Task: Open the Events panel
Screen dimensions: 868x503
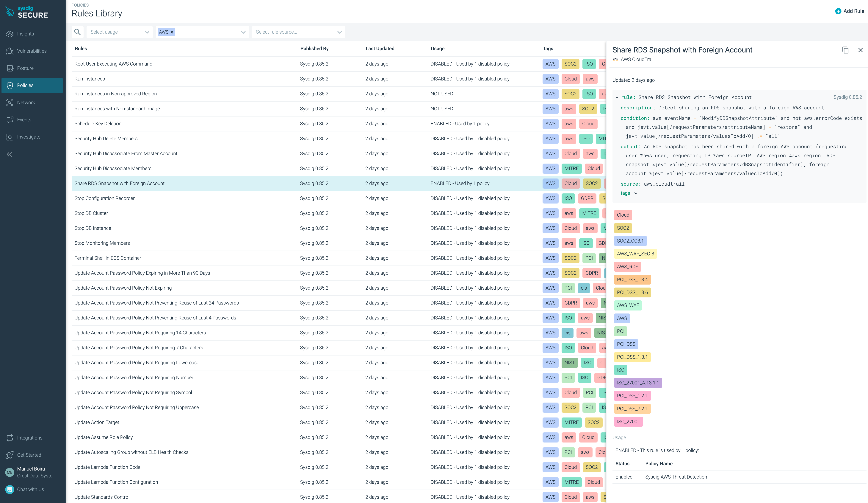Action: (24, 120)
